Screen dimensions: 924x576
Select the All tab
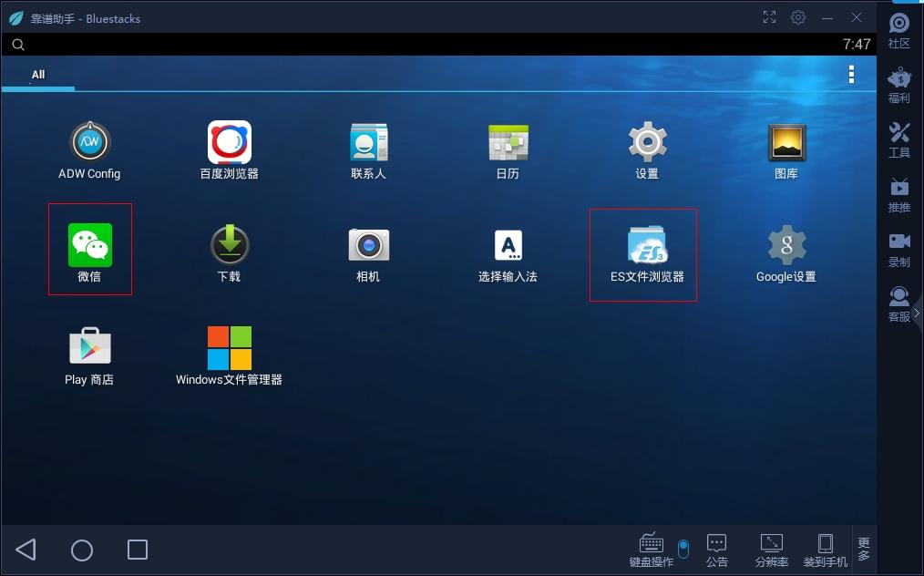(38, 75)
